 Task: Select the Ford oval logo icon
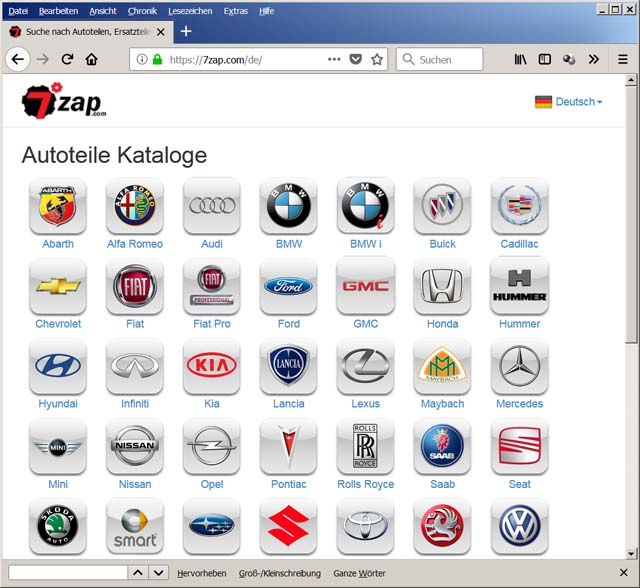(x=289, y=286)
